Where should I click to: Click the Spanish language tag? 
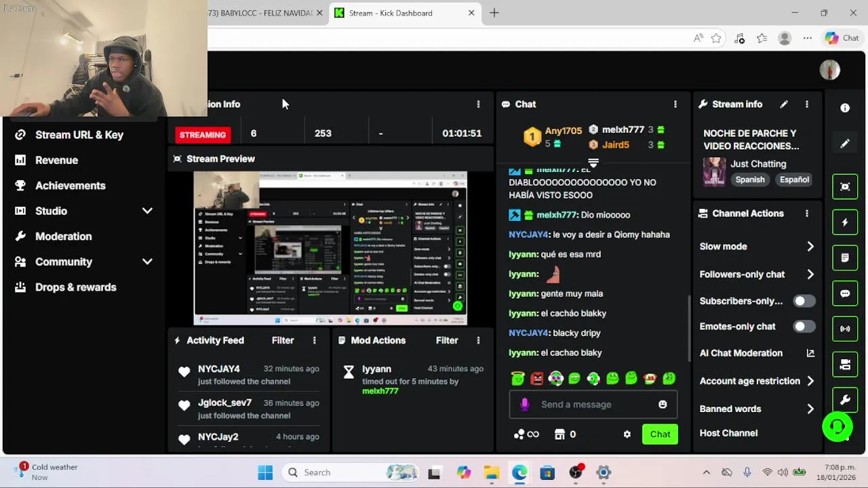750,180
